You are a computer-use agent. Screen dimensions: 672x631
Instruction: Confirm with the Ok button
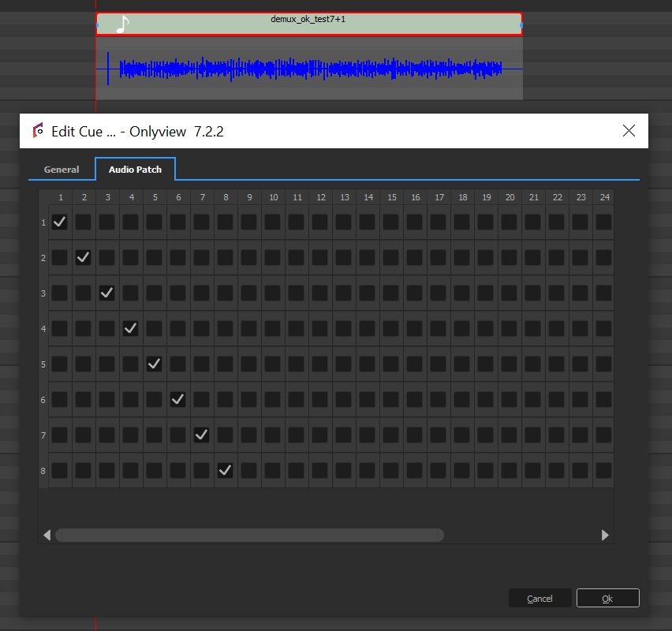point(607,599)
